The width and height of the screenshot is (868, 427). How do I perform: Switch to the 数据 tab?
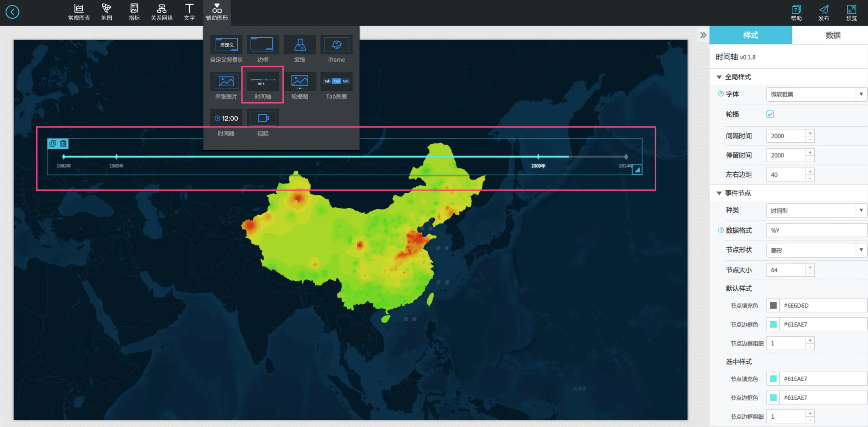(832, 35)
